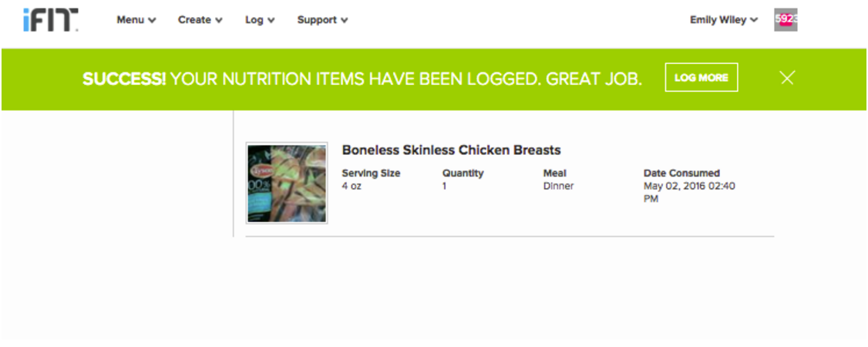The width and height of the screenshot is (868, 347).
Task: Select the 4 oz serving size value
Action: (352, 186)
